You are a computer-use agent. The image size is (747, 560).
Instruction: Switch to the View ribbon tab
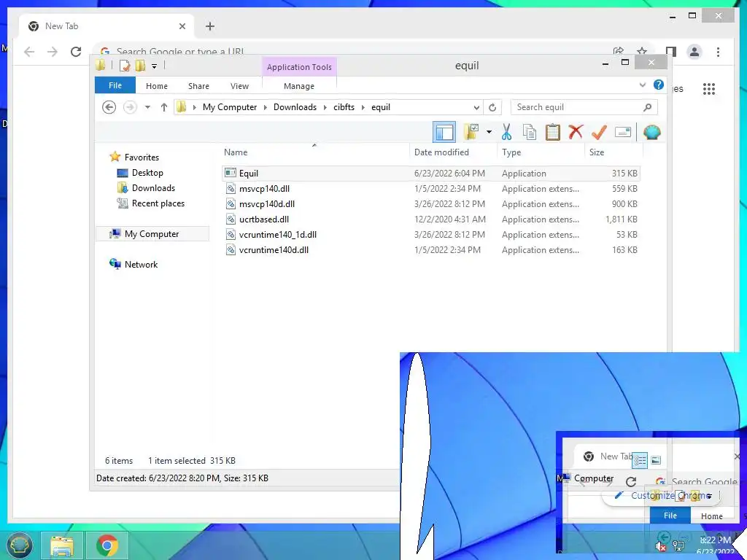coord(239,86)
